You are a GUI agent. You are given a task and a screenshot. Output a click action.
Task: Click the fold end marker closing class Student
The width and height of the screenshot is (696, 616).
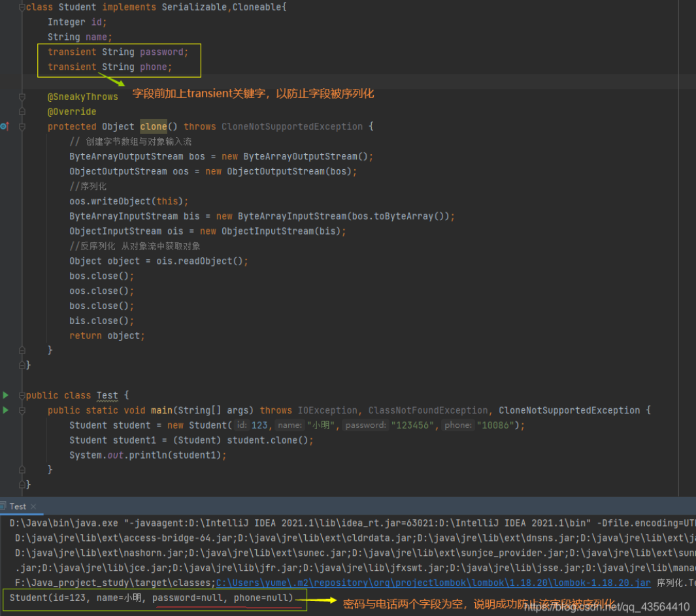pyautogui.click(x=22, y=365)
